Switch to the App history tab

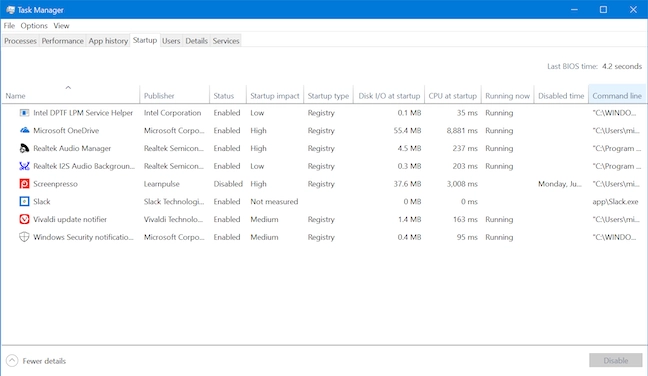(108, 41)
